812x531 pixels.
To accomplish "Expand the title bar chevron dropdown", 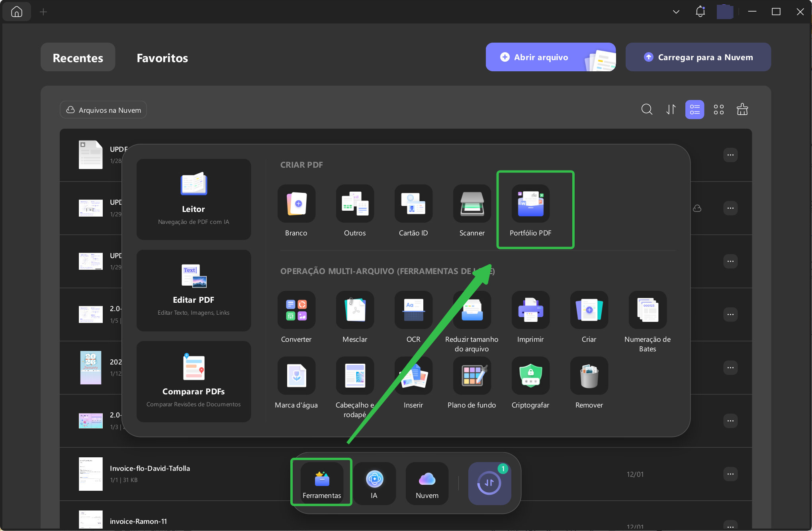I will [676, 12].
